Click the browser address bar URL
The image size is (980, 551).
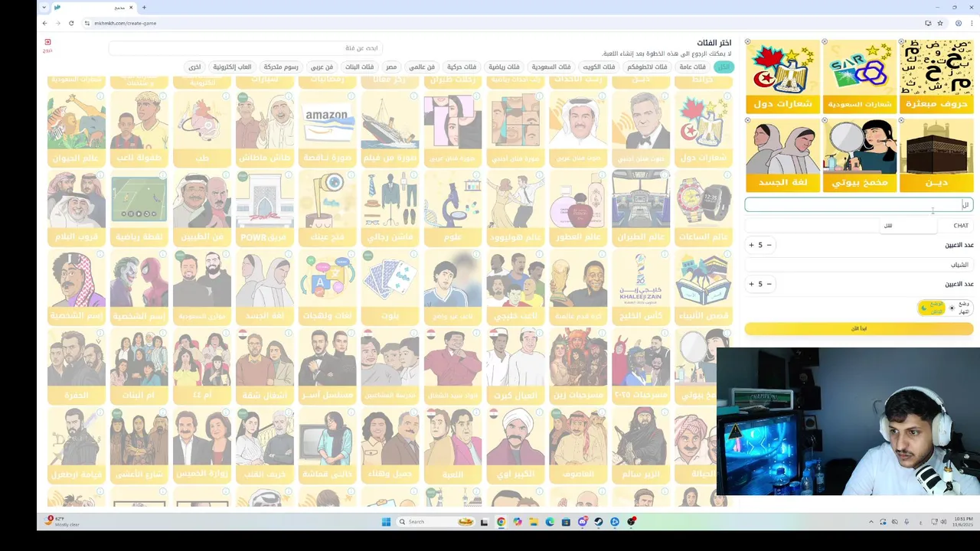click(x=126, y=23)
